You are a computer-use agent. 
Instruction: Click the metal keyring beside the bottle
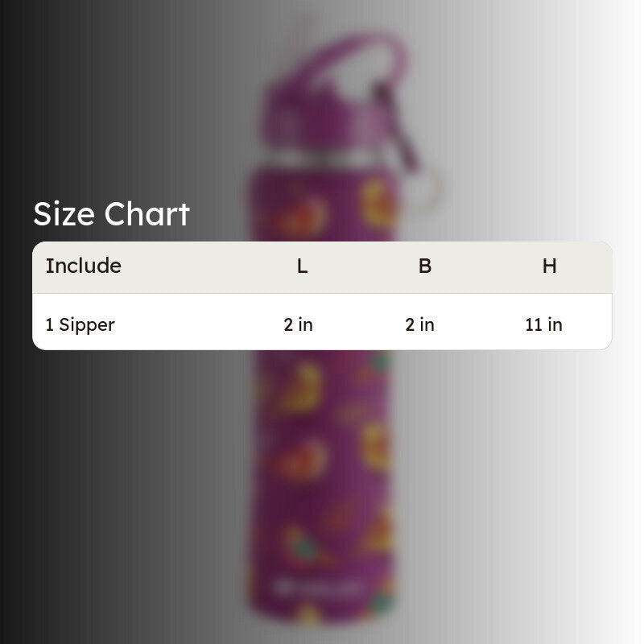(427, 191)
